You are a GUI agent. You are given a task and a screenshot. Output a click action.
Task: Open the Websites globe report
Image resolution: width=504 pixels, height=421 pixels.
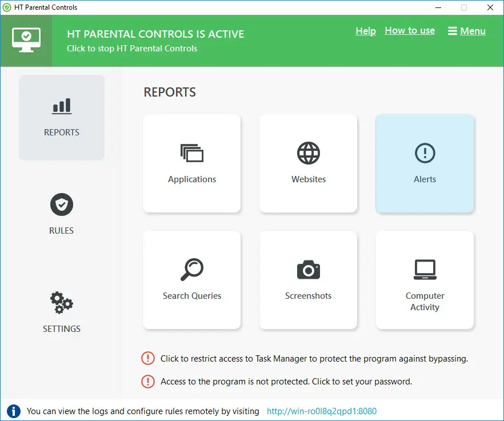(x=308, y=163)
